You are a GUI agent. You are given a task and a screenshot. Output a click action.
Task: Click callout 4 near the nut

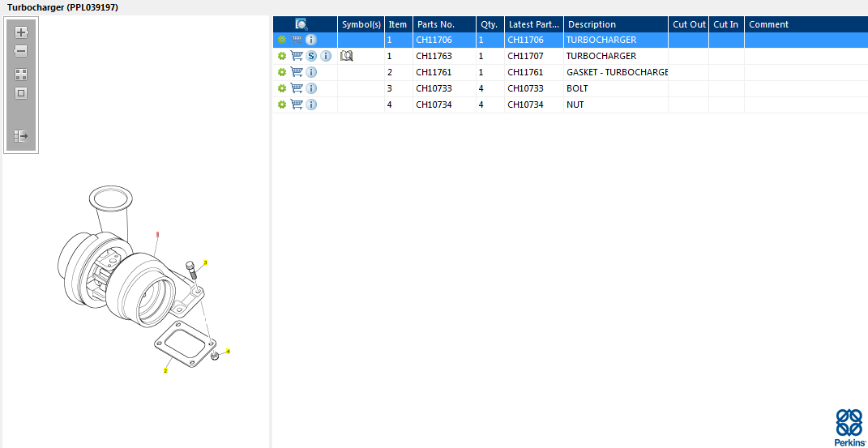228,352
